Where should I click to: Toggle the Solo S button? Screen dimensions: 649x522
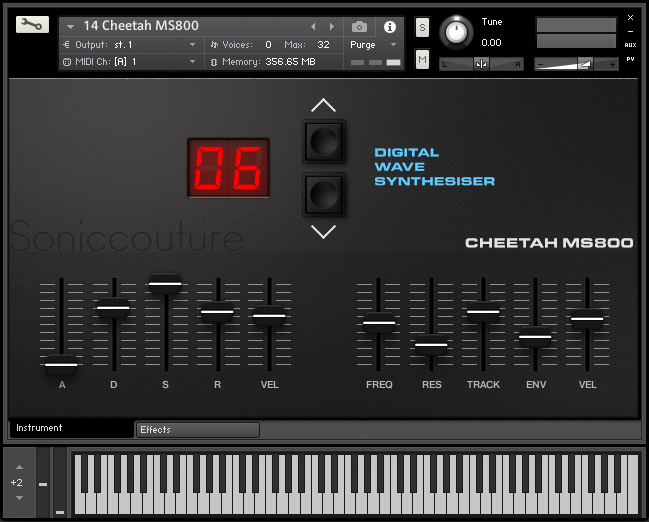[x=422, y=28]
